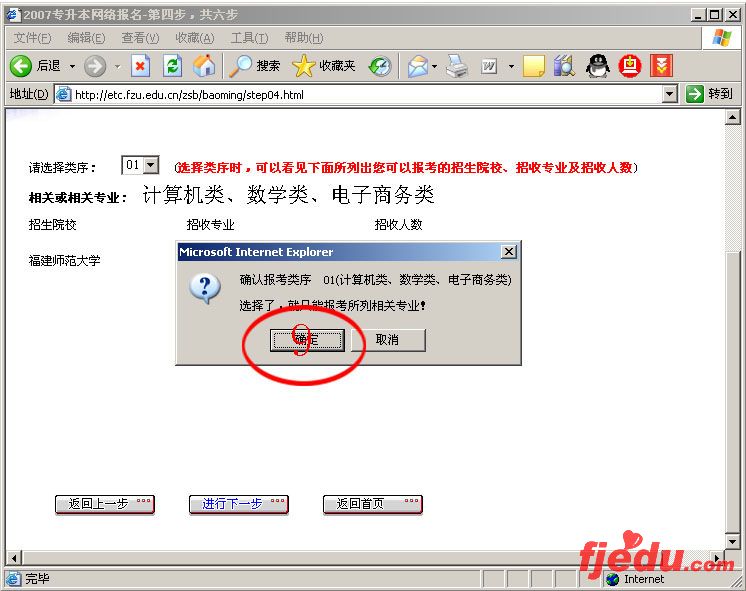
Task: Expand the 类序 01 dropdown
Action: click(x=151, y=165)
